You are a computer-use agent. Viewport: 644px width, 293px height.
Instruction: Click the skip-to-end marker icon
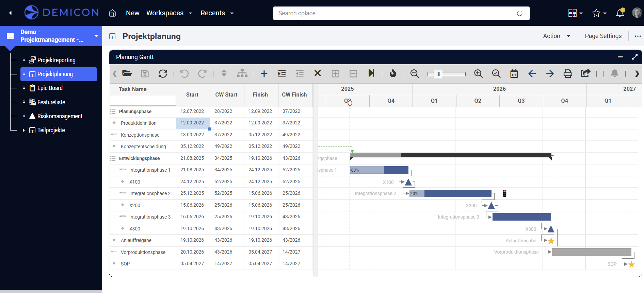(371, 73)
